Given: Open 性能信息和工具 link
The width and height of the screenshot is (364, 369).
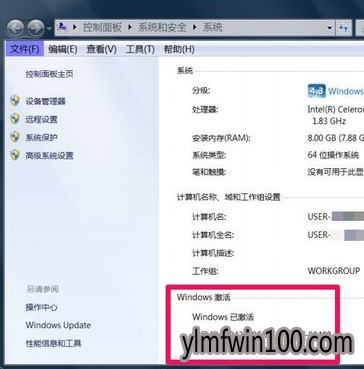Looking at the screenshot, I should [54, 343].
